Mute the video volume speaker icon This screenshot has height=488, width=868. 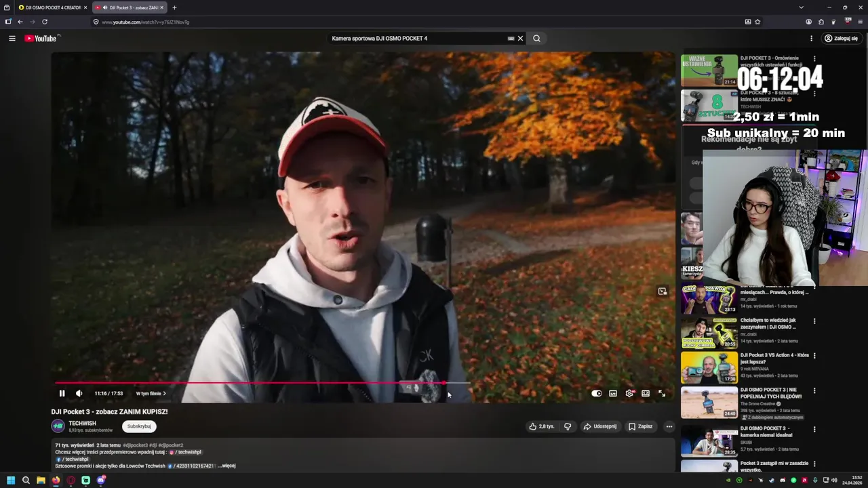tap(79, 393)
